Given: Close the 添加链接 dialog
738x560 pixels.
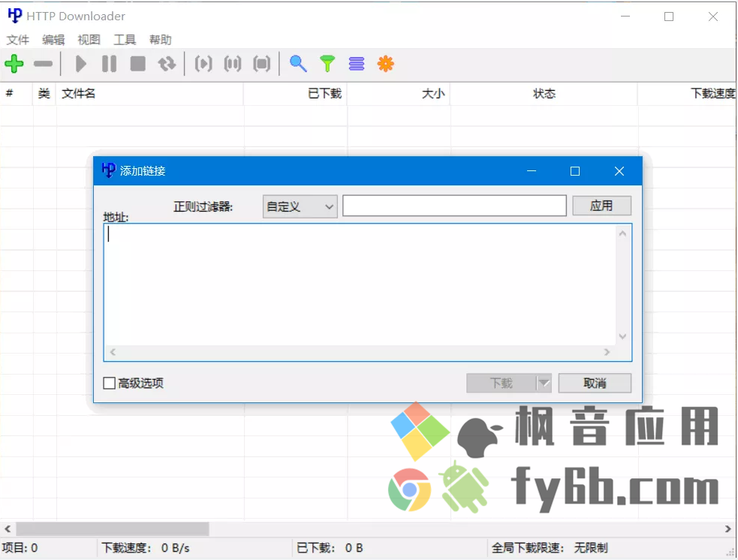Looking at the screenshot, I should 619,171.
